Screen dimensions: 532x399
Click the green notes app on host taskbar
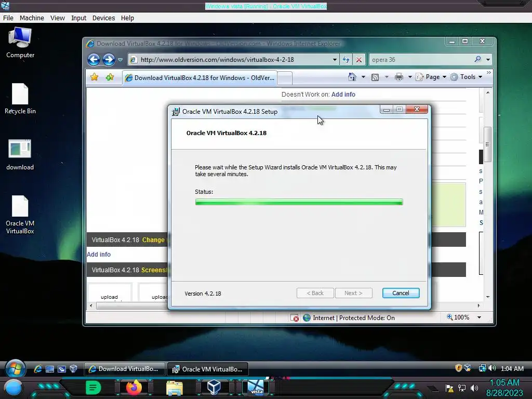[x=94, y=388]
